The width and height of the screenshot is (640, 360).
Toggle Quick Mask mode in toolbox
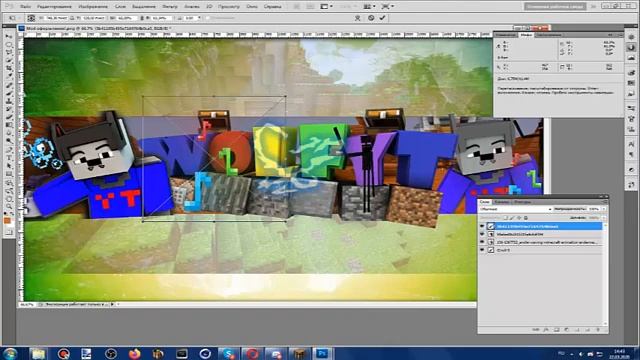click(8, 233)
